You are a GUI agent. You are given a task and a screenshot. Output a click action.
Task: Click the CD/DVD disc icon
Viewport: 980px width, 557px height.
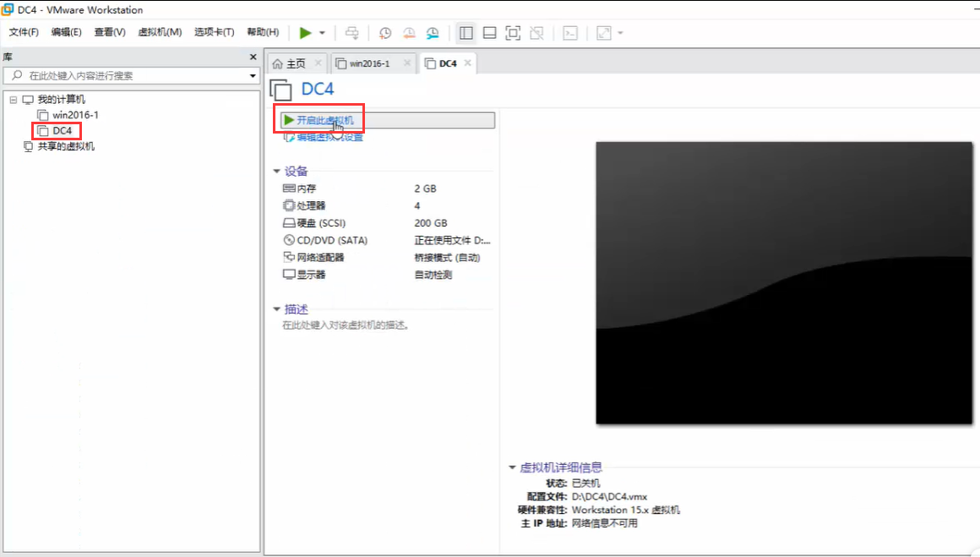click(289, 240)
